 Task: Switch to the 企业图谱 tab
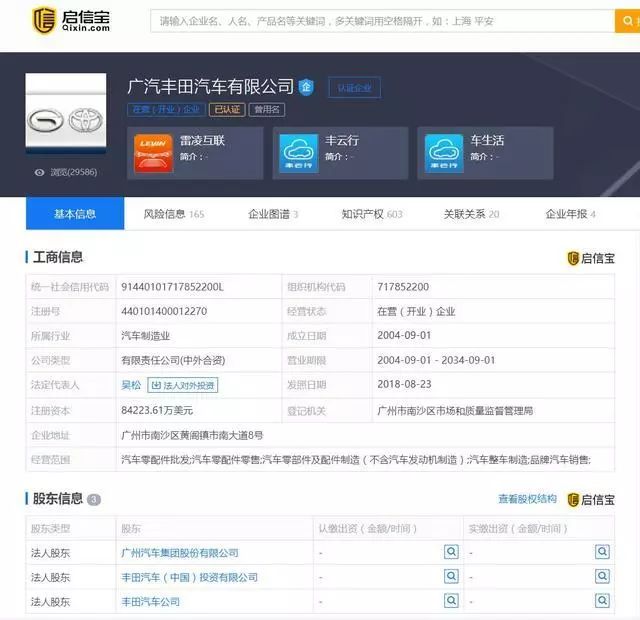pyautogui.click(x=273, y=214)
